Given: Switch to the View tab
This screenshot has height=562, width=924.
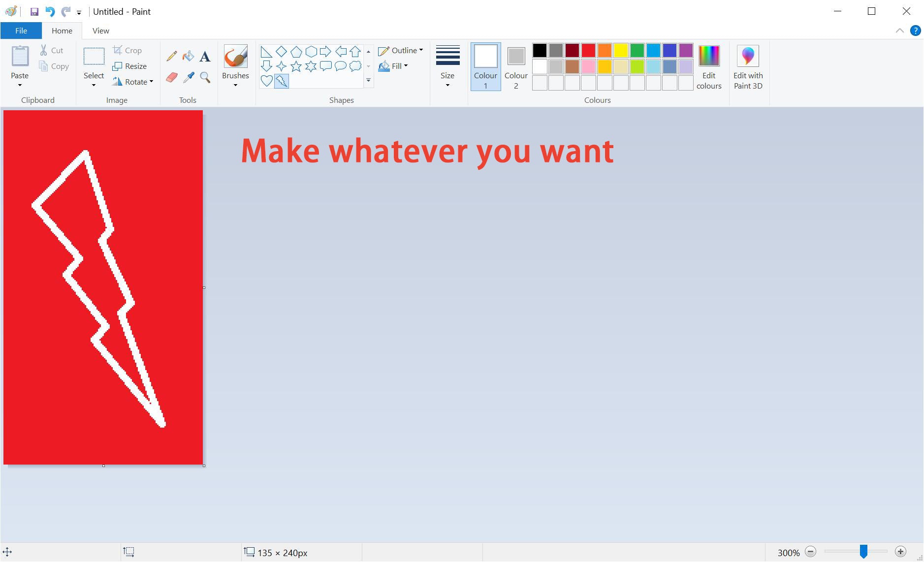Looking at the screenshot, I should tap(100, 31).
